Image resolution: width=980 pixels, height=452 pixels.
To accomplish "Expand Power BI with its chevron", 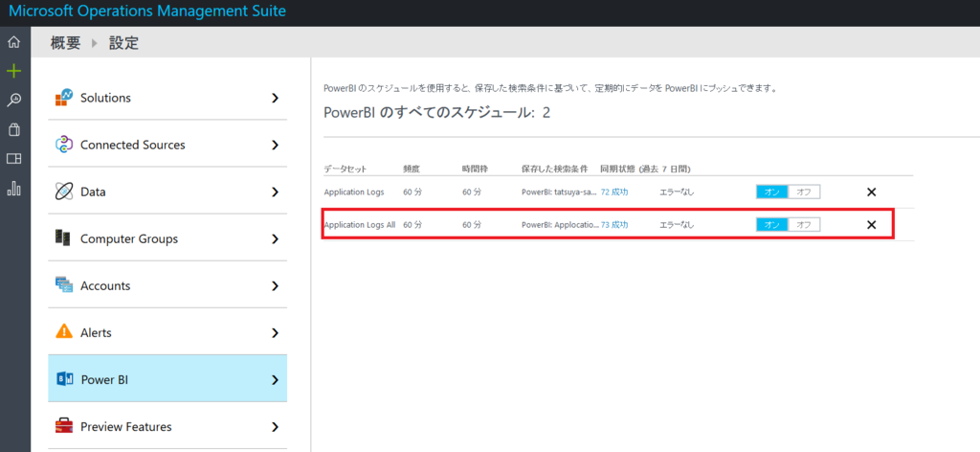I will click(x=275, y=379).
